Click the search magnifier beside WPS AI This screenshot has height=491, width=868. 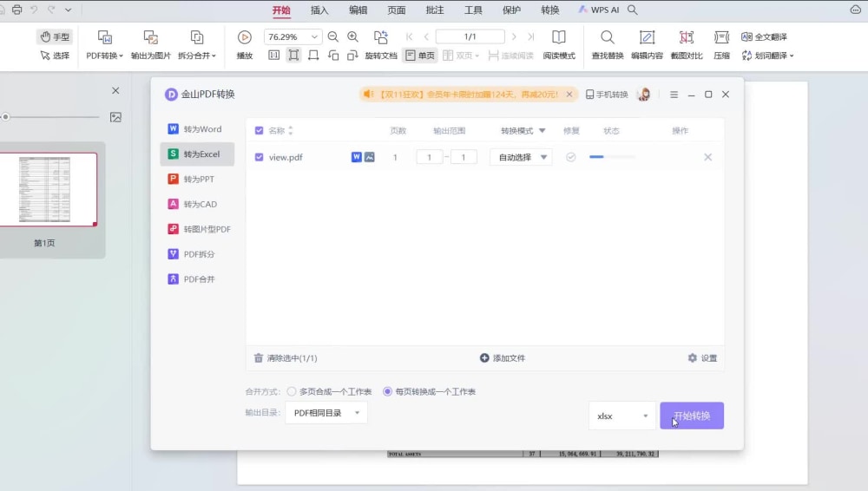633,10
